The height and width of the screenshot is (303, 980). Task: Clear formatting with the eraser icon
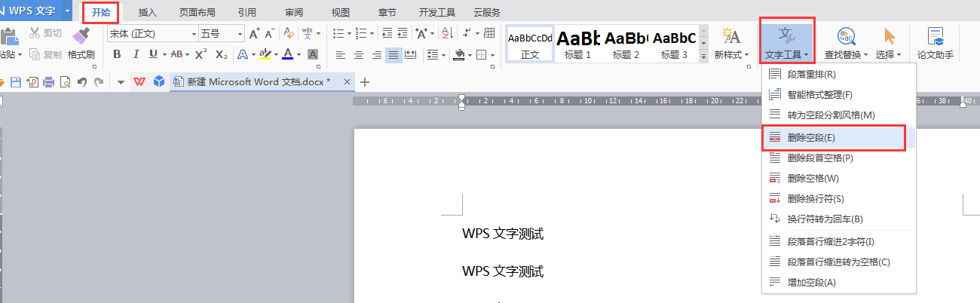point(289,33)
